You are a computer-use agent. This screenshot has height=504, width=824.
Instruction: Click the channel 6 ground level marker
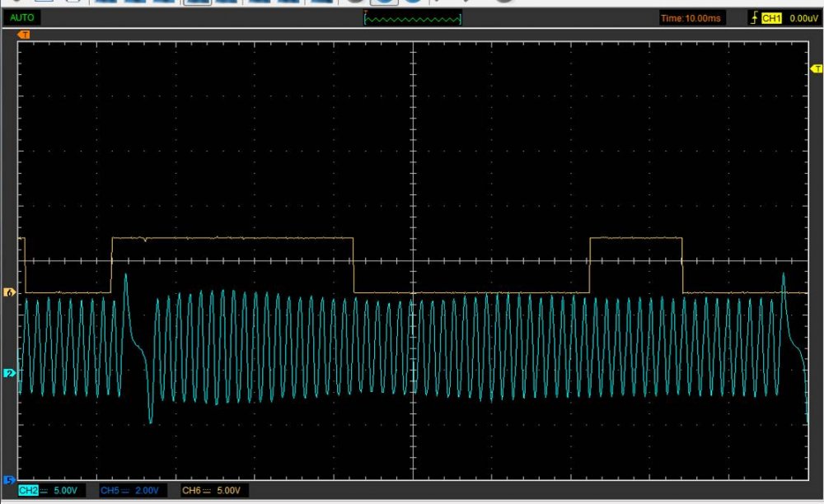coord(10,292)
